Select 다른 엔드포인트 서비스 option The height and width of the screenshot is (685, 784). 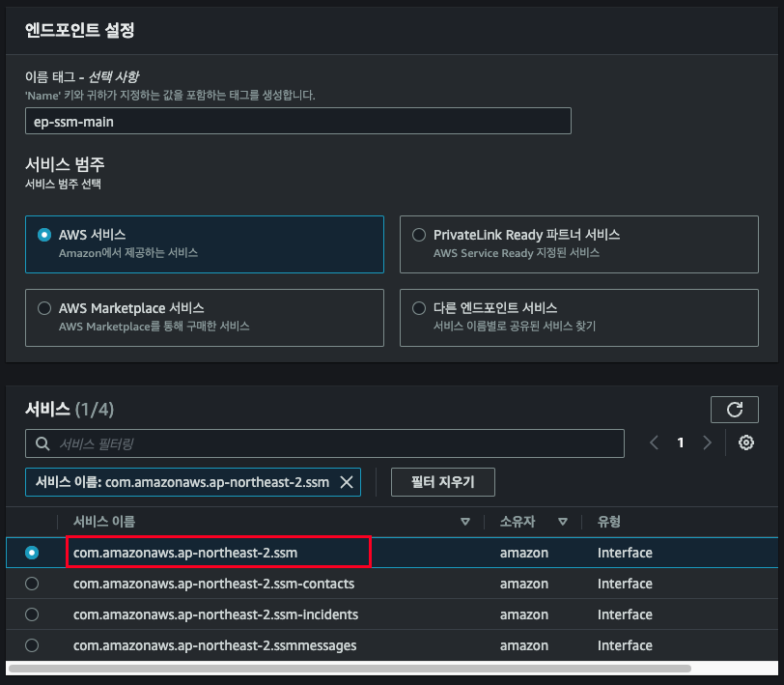pos(579,318)
